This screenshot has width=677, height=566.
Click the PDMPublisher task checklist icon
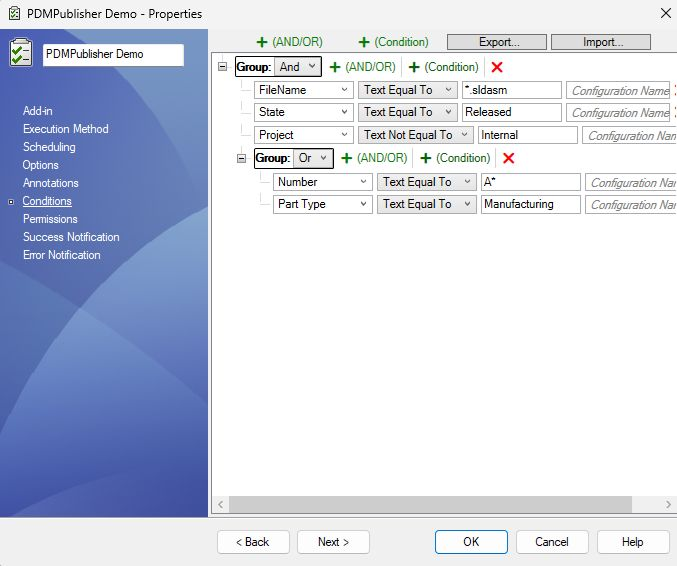[21, 53]
